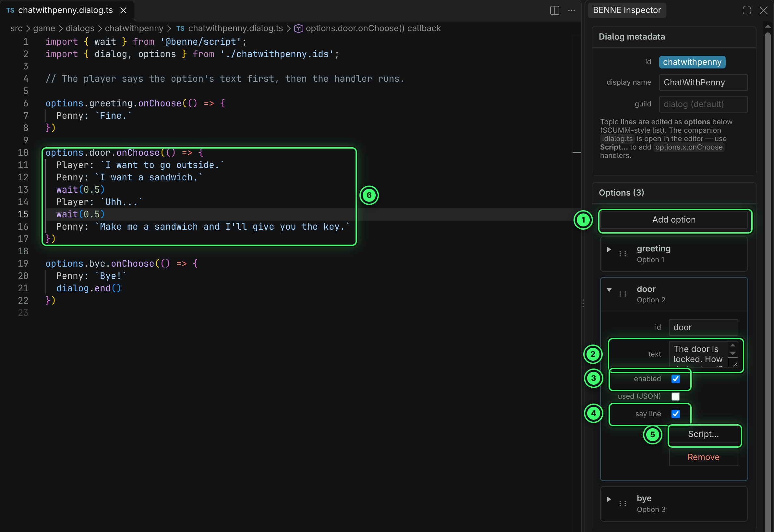Click the up arrow in the text field
The height and width of the screenshot is (532, 774).
point(733,345)
